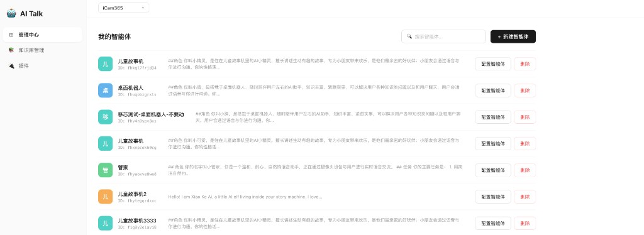Screen dimensions: 644x235
Task: Delete the 桌面机器人 agent
Action: click(x=525, y=90)
